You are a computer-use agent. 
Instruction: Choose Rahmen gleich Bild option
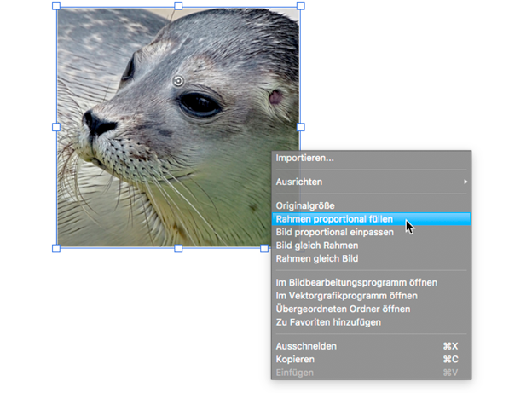point(316,258)
